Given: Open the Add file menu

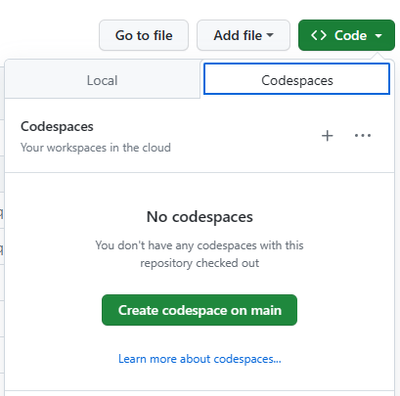Looking at the screenshot, I should tap(243, 35).
